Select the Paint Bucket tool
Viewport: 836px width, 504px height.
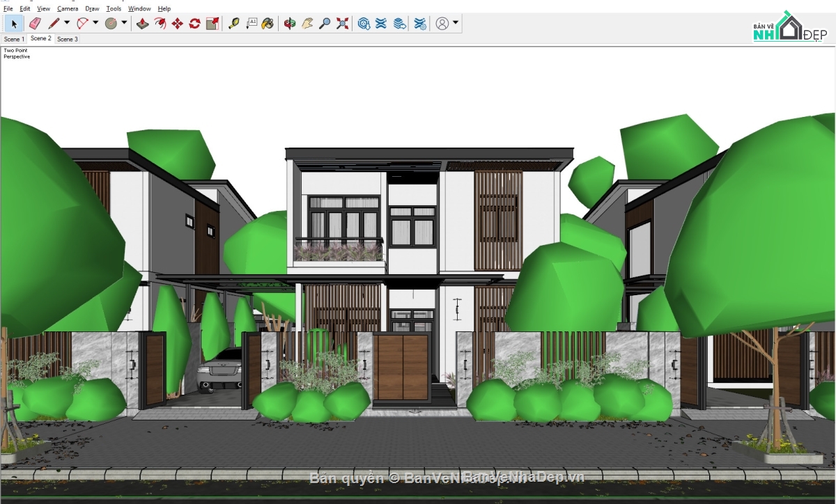pos(268,23)
